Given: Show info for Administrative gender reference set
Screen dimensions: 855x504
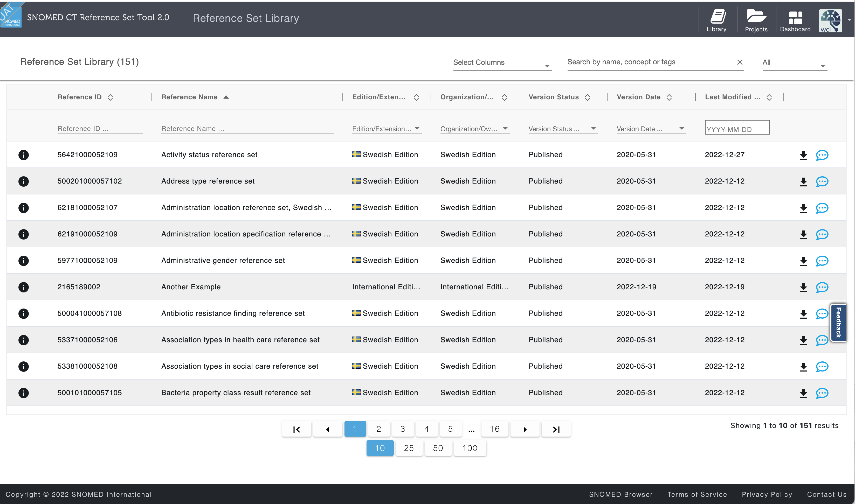Looking at the screenshot, I should pos(23,261).
